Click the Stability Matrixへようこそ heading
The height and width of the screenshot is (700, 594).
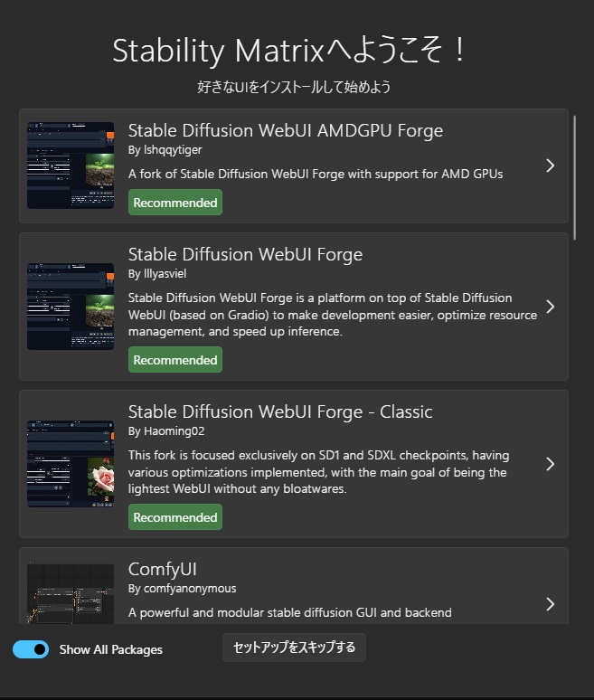(290, 50)
